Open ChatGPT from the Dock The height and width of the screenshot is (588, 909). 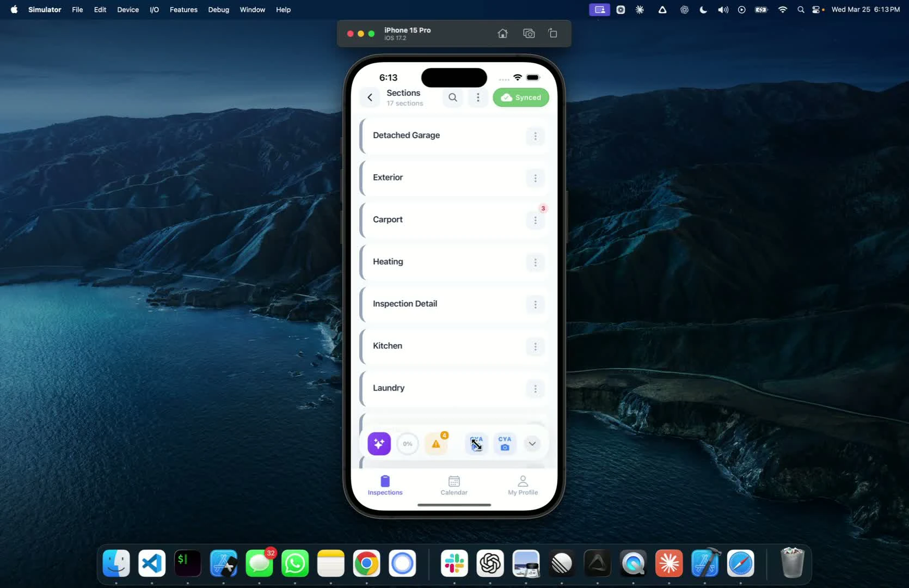[490, 563]
